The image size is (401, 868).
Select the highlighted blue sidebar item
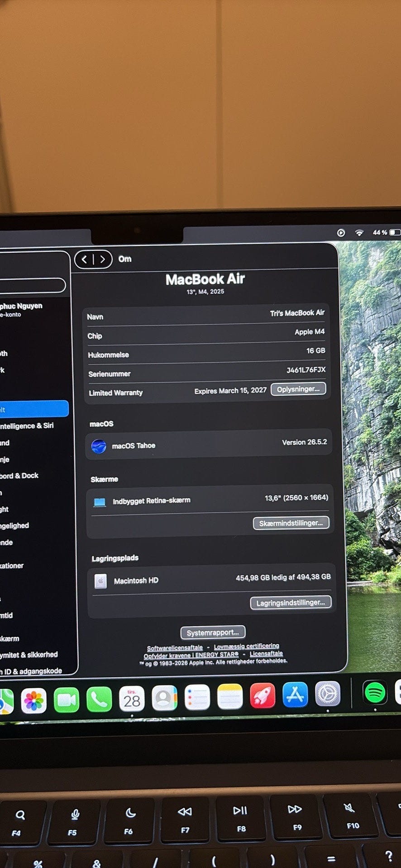pyautogui.click(x=34, y=409)
